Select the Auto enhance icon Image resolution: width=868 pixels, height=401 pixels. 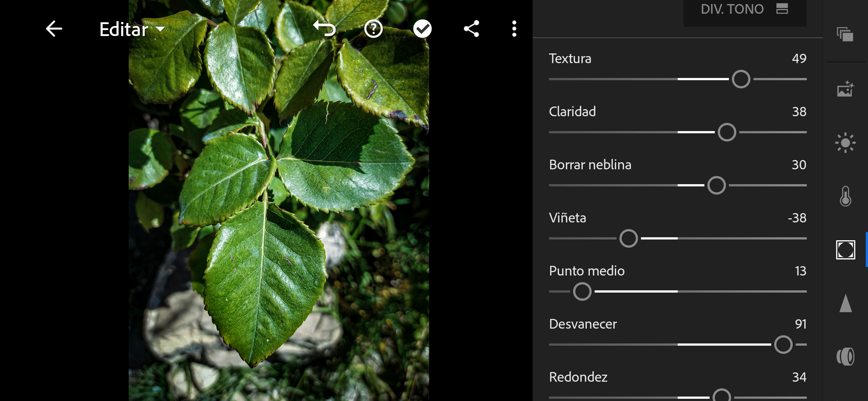(845, 89)
